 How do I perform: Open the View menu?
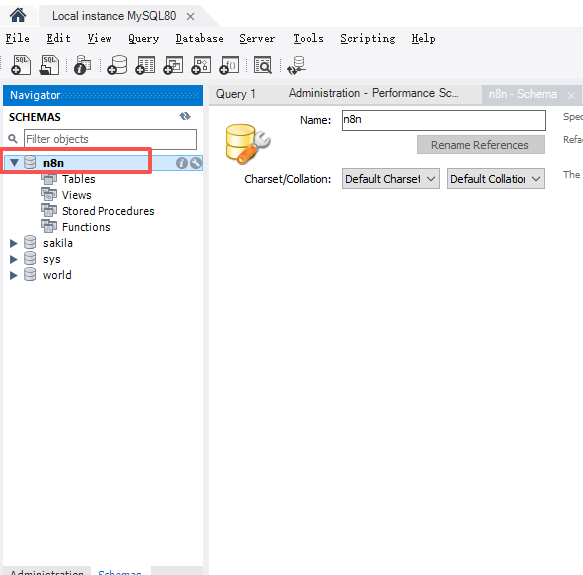(x=99, y=38)
